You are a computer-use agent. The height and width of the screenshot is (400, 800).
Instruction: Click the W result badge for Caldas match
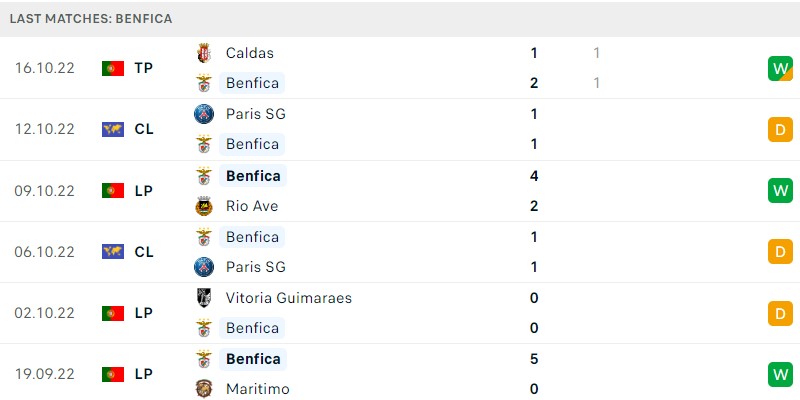pos(780,68)
